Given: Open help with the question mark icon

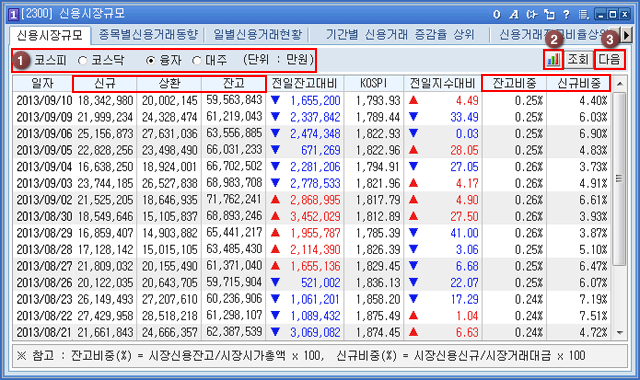Looking at the screenshot, I should (566, 15).
